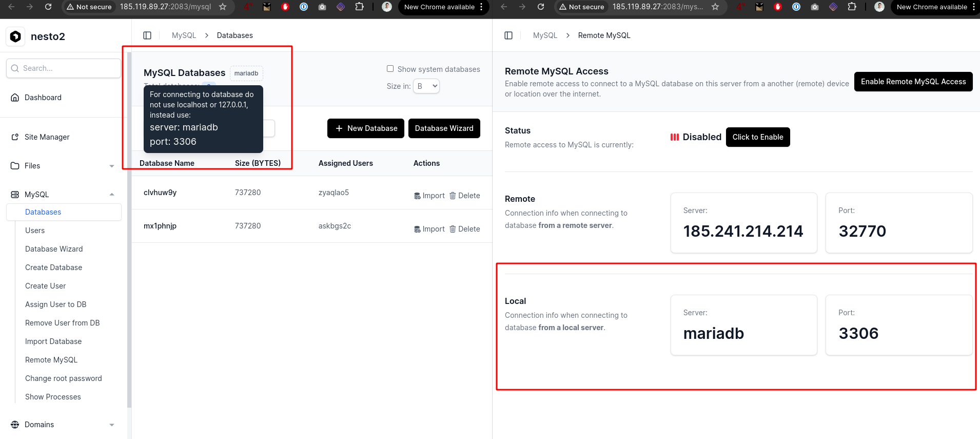Click MySQL breadcrumb in Databases window

click(184, 35)
